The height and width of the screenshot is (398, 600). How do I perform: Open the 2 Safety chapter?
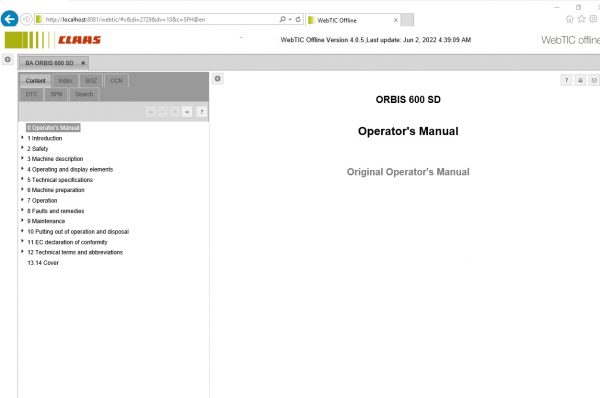pyautogui.click(x=38, y=148)
